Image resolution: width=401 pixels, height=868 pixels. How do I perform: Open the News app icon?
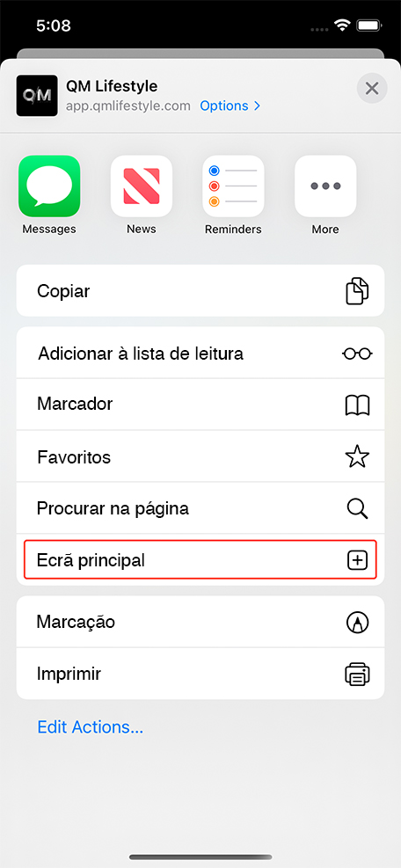[x=142, y=186]
